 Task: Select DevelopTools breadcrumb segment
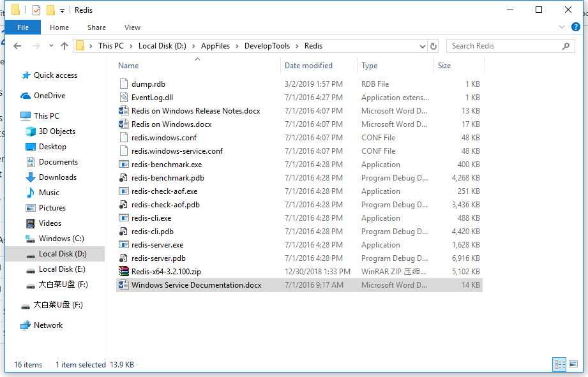267,46
